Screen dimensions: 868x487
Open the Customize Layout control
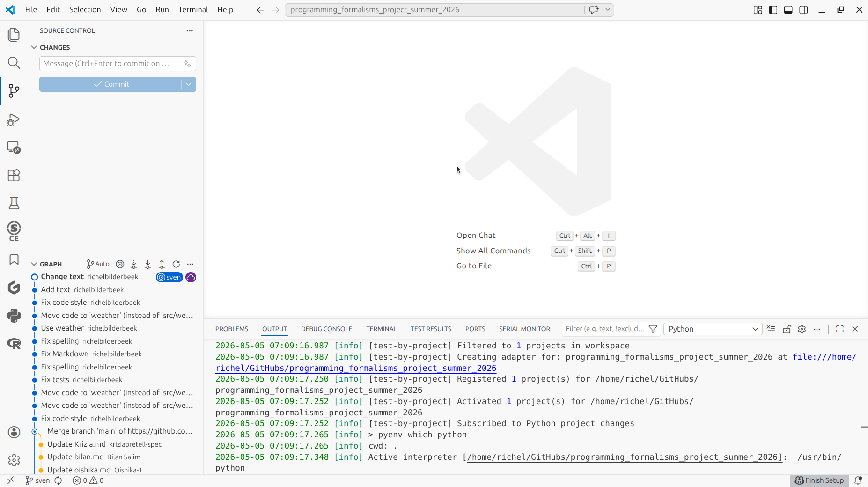(758, 10)
